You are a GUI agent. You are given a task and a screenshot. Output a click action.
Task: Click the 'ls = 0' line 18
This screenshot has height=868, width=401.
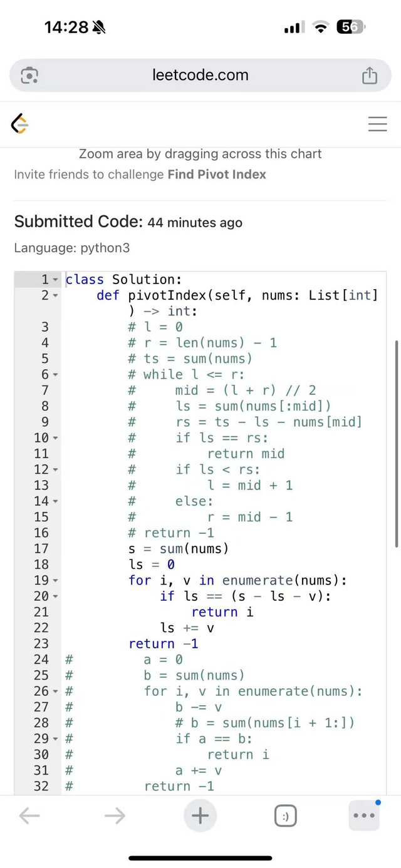152,564
